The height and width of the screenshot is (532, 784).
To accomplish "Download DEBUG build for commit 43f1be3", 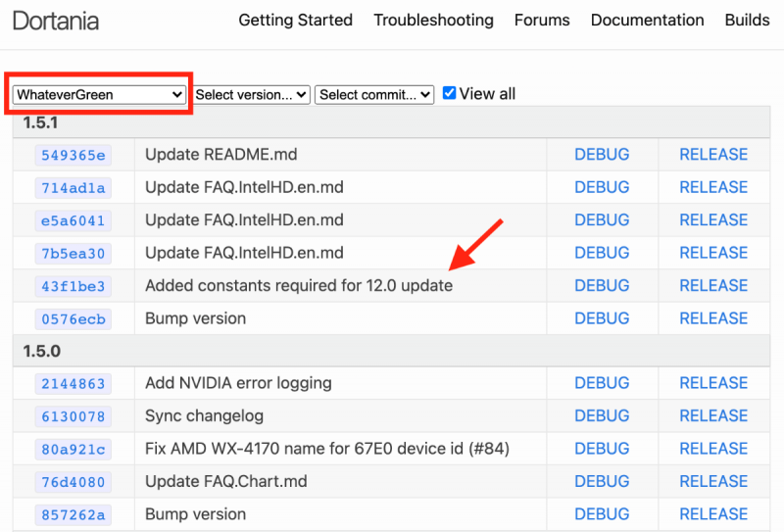I will pyautogui.click(x=602, y=285).
